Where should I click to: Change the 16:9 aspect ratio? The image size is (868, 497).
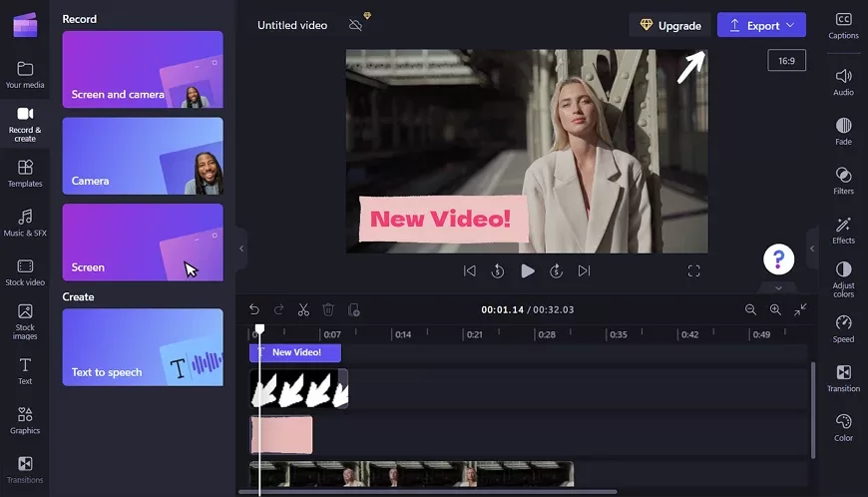coord(786,61)
